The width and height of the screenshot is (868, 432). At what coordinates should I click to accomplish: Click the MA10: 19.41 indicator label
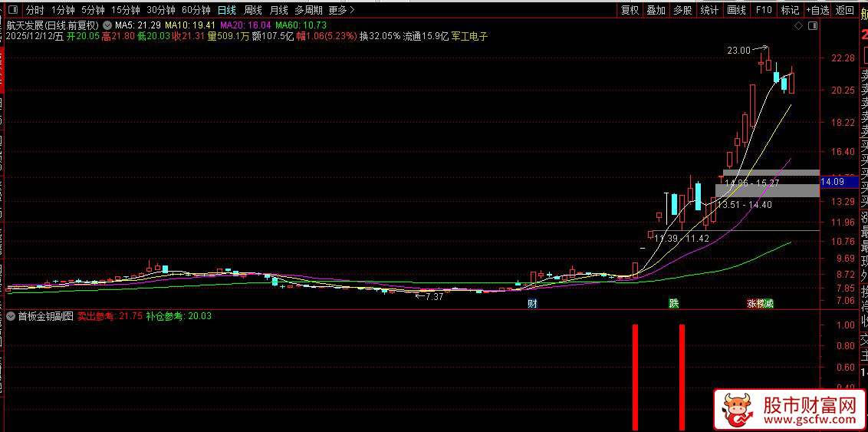coord(190,25)
